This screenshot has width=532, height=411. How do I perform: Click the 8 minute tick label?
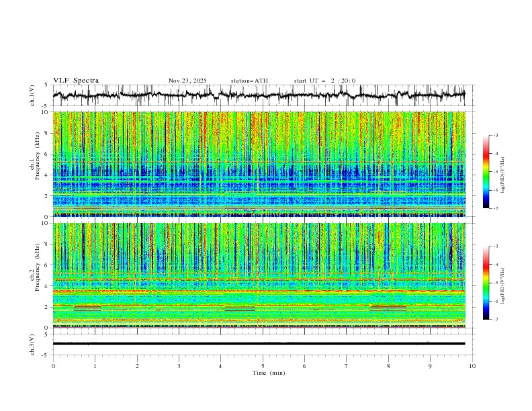click(x=388, y=366)
